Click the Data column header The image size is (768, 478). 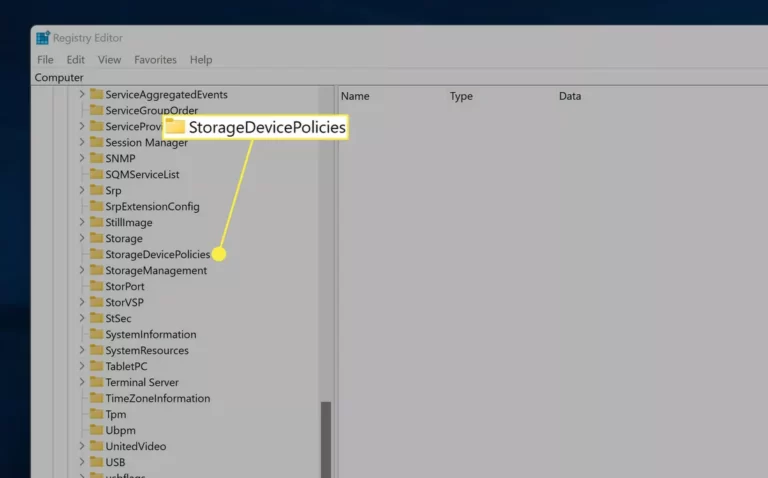tap(570, 96)
